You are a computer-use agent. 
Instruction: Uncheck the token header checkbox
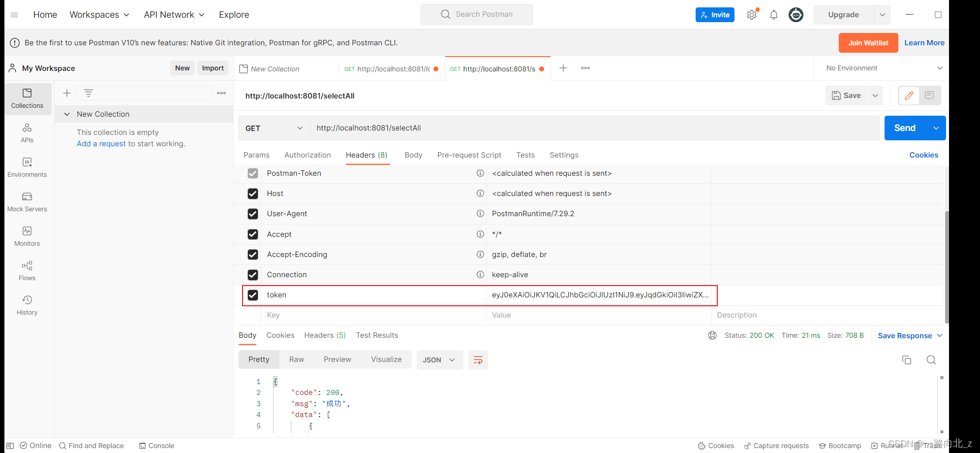coord(253,295)
